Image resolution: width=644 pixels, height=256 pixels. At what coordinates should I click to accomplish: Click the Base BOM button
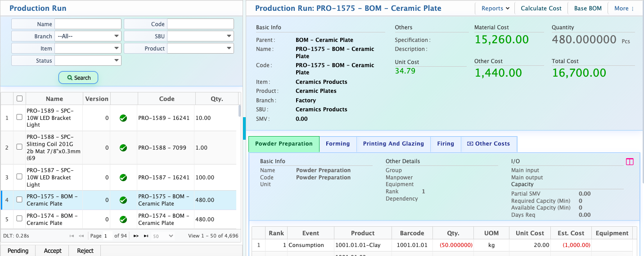[588, 8]
